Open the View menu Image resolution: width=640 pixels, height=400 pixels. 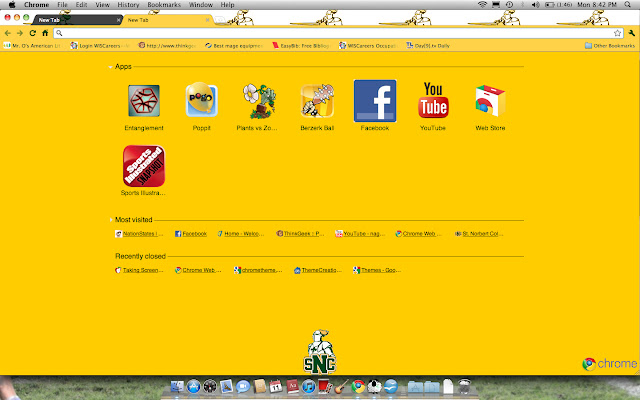pos(102,4)
